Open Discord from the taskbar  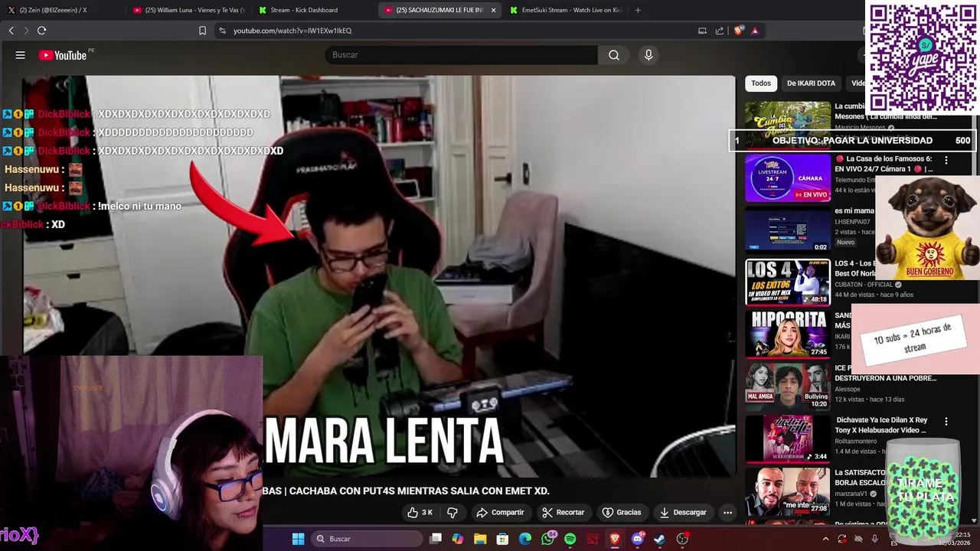[x=637, y=539]
